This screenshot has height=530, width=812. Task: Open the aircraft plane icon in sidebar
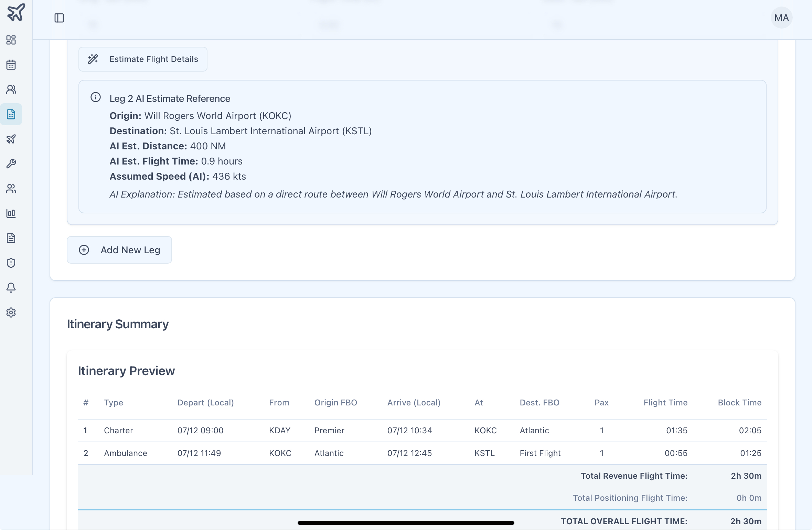click(11, 139)
